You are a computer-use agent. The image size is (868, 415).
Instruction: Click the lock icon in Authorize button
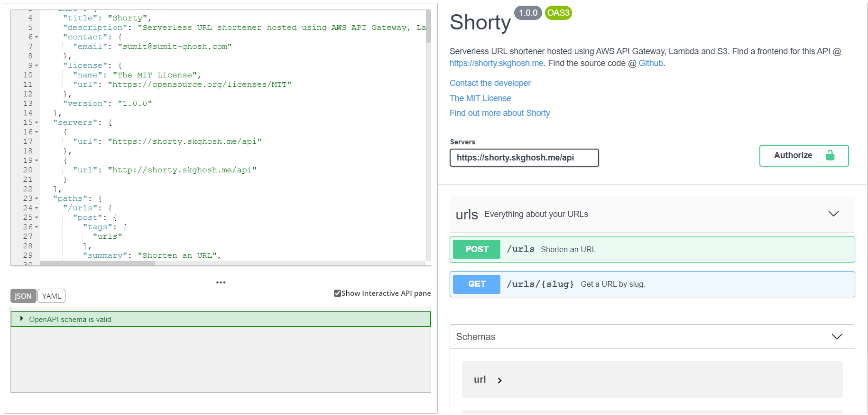coord(830,155)
